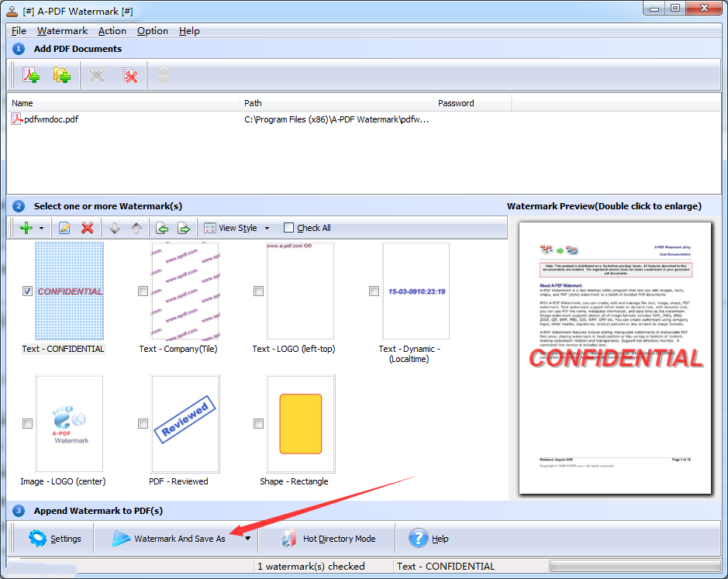This screenshot has height=579, width=728.
Task: Click the Name column header
Action: click(124, 103)
